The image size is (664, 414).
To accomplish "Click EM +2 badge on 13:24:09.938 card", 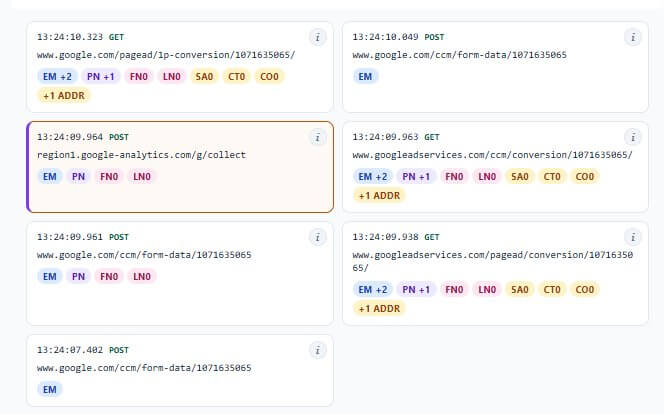I will (373, 290).
